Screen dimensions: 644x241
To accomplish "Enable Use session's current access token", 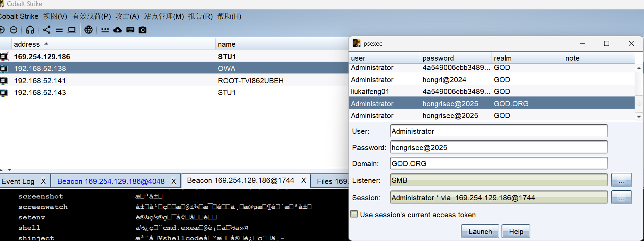I will (x=354, y=215).
